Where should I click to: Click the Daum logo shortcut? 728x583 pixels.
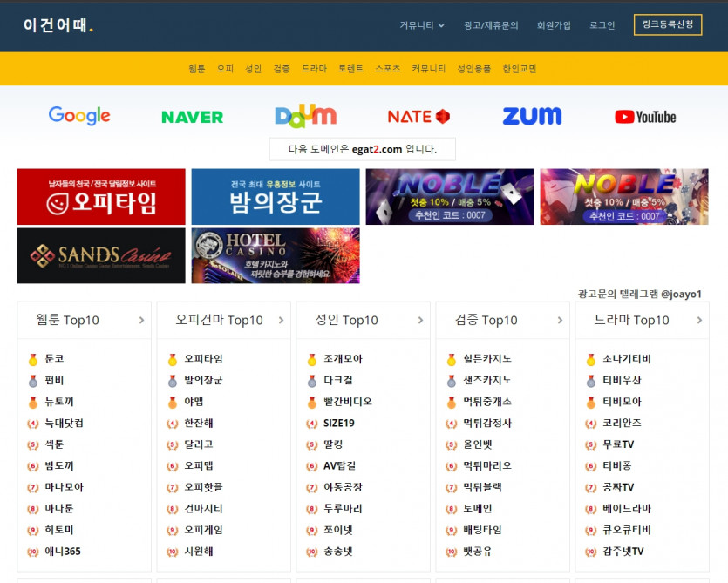click(305, 116)
